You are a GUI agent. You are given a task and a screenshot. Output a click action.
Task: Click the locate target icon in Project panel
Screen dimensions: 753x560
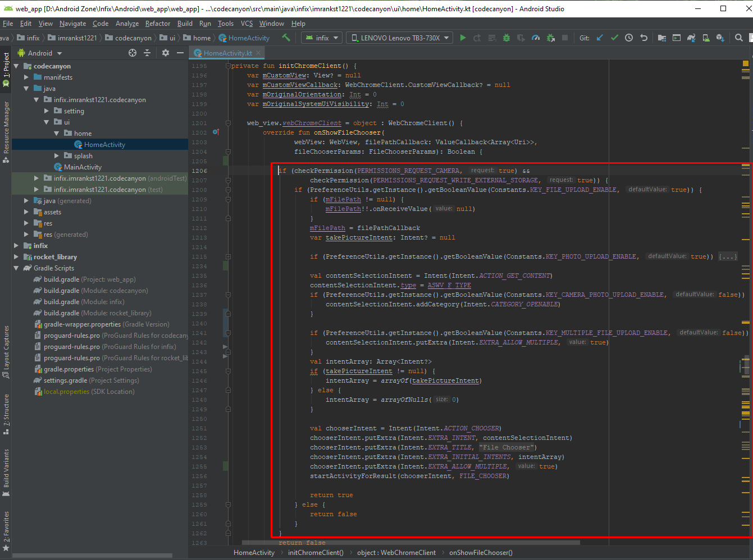[133, 53]
